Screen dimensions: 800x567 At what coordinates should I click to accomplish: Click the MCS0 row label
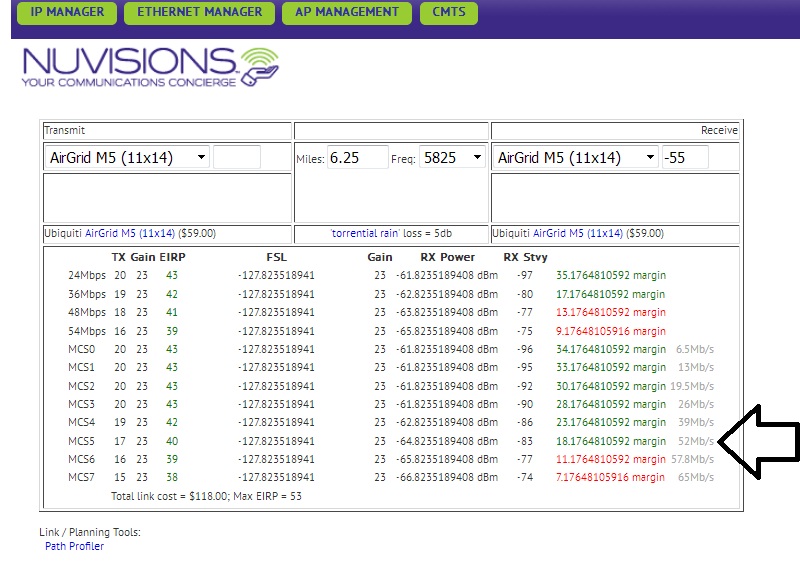[x=82, y=350]
